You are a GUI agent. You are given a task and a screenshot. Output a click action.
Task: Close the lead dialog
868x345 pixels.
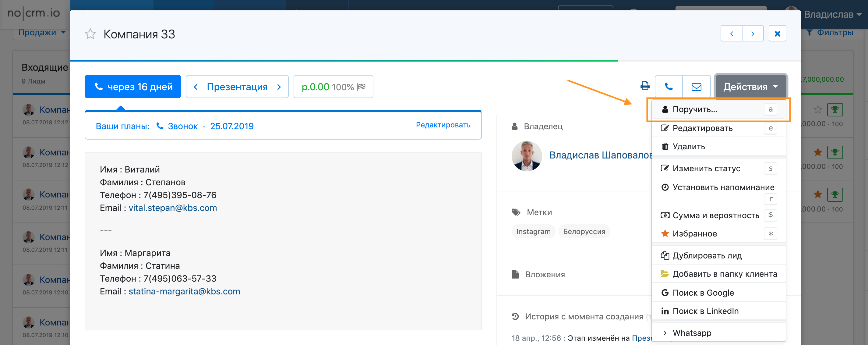(x=777, y=34)
